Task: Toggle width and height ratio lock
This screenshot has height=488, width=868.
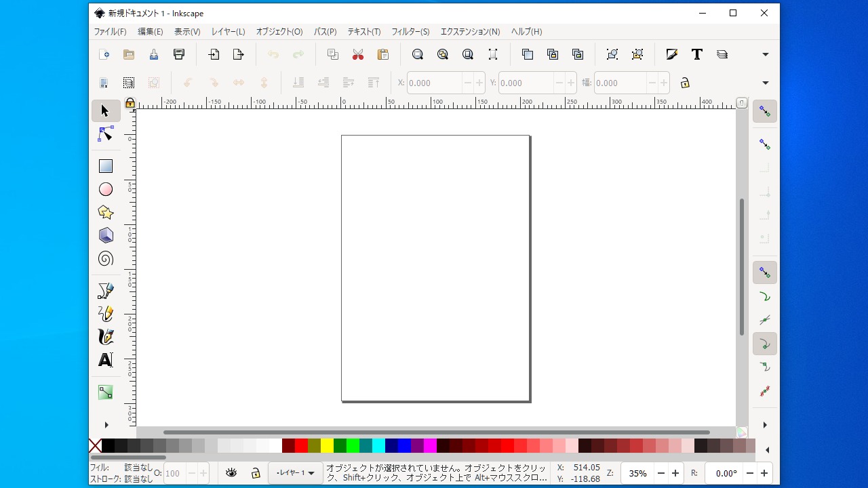Action: (x=685, y=83)
